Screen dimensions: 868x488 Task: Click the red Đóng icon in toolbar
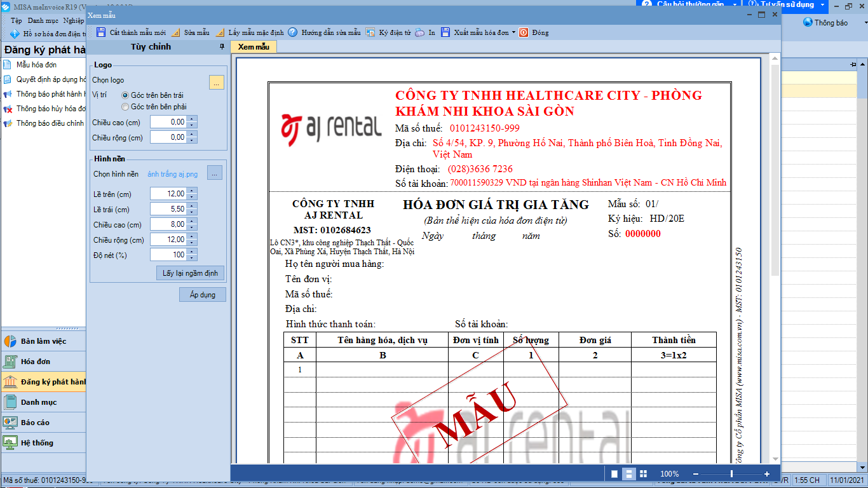[524, 32]
